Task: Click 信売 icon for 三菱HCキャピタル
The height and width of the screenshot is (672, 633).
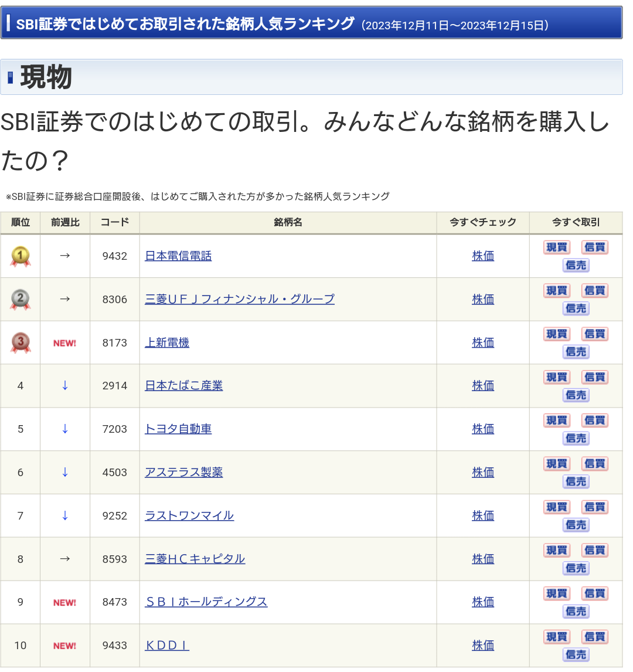Action: (576, 568)
